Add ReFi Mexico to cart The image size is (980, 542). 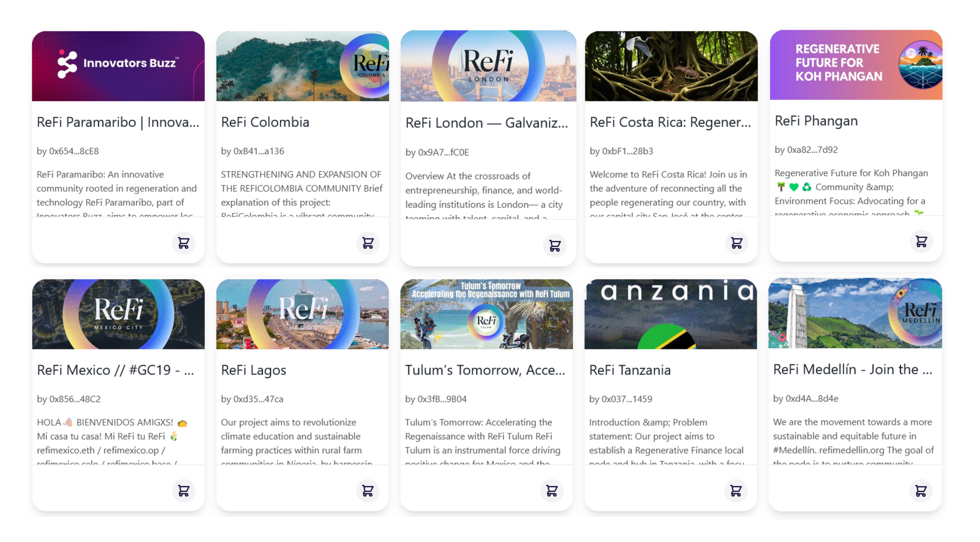pyautogui.click(x=183, y=491)
